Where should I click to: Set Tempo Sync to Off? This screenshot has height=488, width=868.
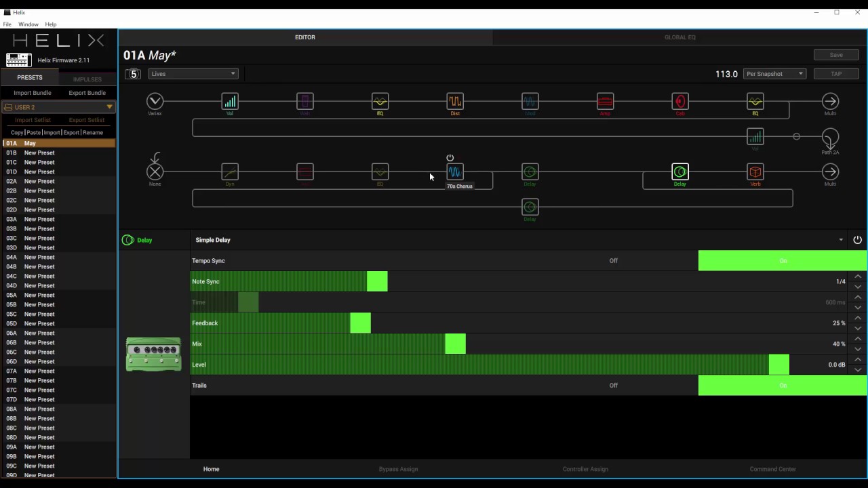[x=614, y=261]
